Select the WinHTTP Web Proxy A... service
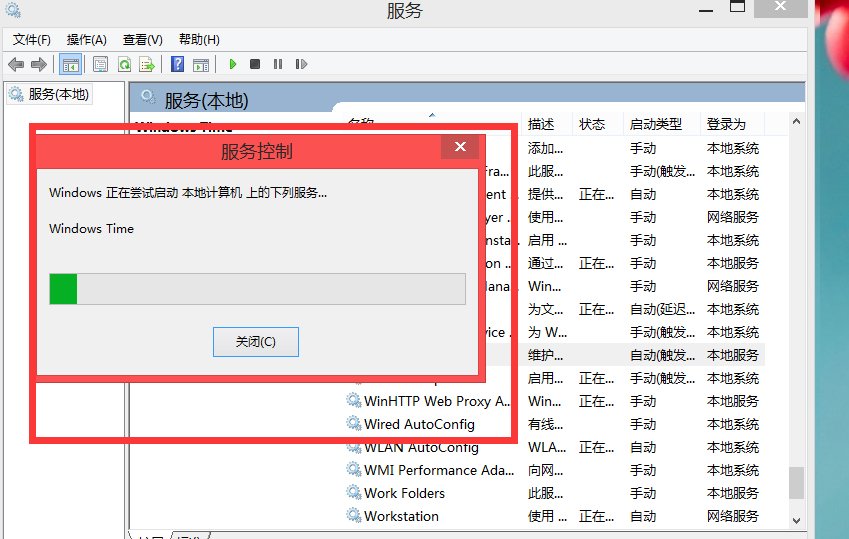The width and height of the screenshot is (849, 539). 437,401
